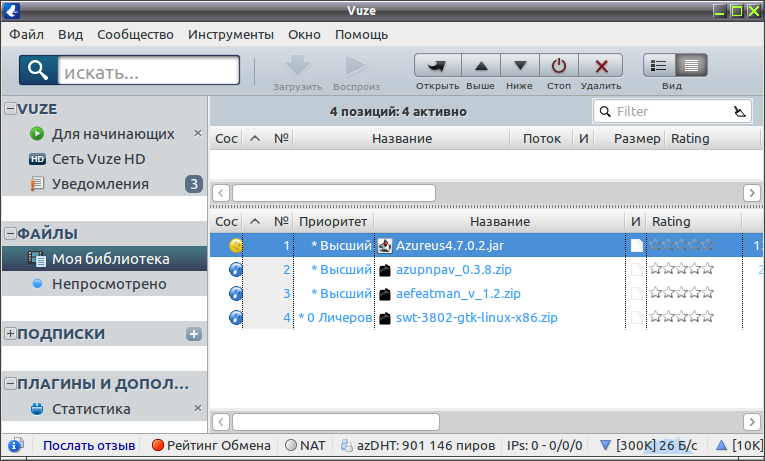Viewport: 765px width, 461px height.
Task: Click the NAT status indicator
Action: [x=305, y=445]
